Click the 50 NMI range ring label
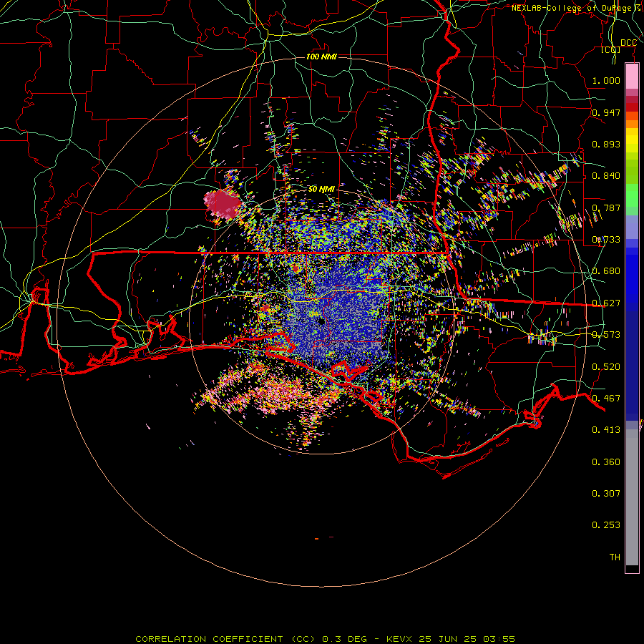This screenshot has width=644, height=644. 321,190
